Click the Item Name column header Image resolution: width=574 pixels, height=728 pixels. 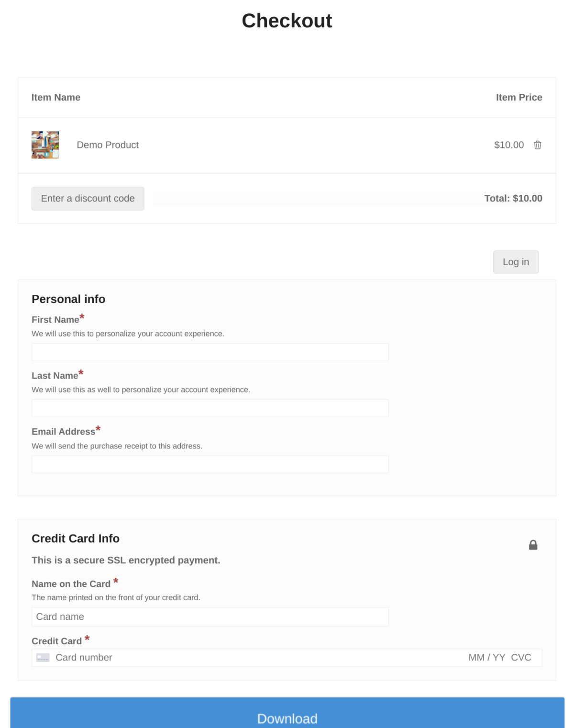(56, 97)
